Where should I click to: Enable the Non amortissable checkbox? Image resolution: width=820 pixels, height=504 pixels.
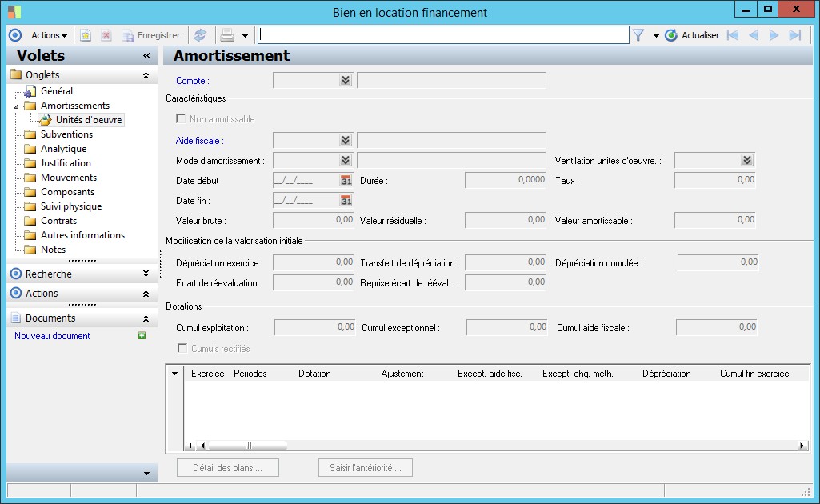181,119
